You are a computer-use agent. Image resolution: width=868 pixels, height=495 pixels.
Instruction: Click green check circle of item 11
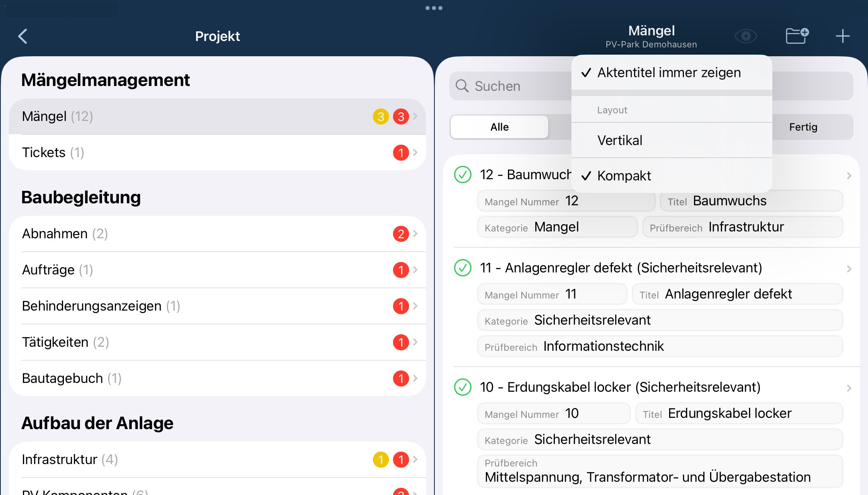click(x=463, y=268)
